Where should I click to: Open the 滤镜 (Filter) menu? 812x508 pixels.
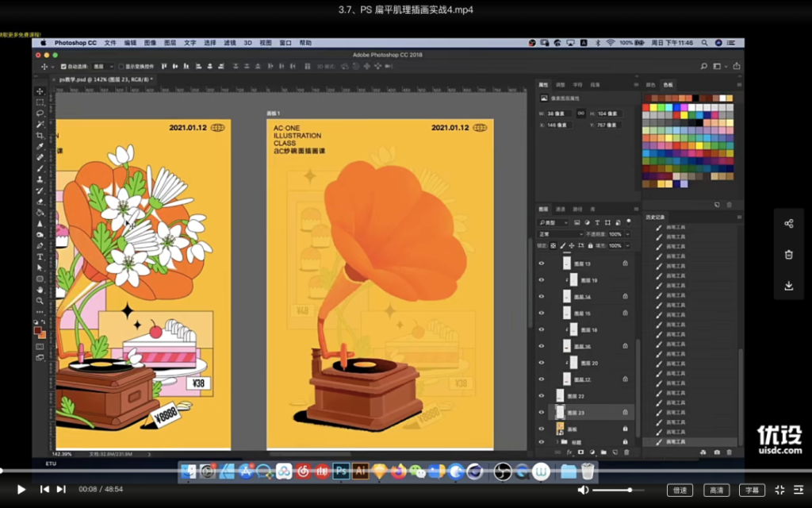click(230, 43)
